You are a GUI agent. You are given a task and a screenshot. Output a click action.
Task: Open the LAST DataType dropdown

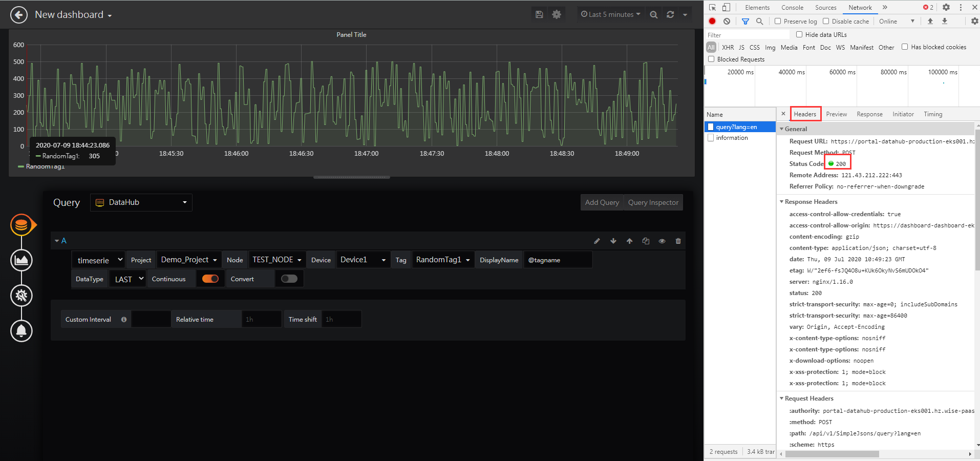click(128, 279)
